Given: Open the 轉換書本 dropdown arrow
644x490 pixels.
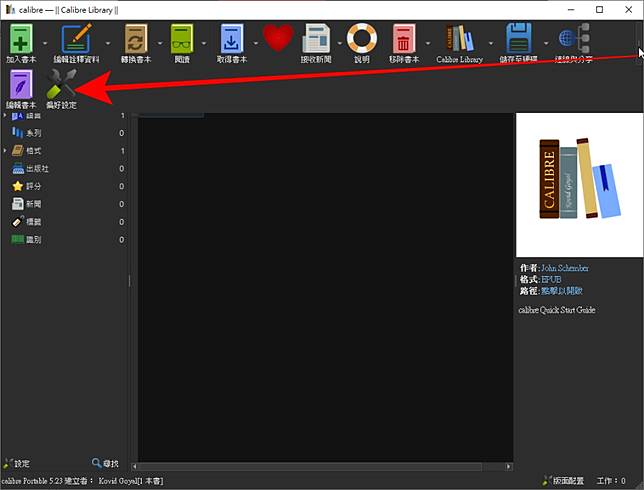Looking at the screenshot, I should click(160, 43).
